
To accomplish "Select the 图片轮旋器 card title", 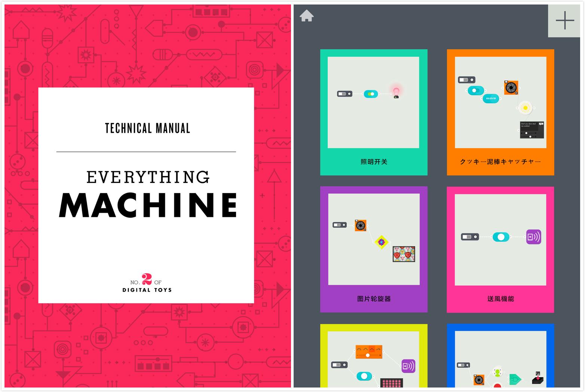I will click(x=374, y=298).
